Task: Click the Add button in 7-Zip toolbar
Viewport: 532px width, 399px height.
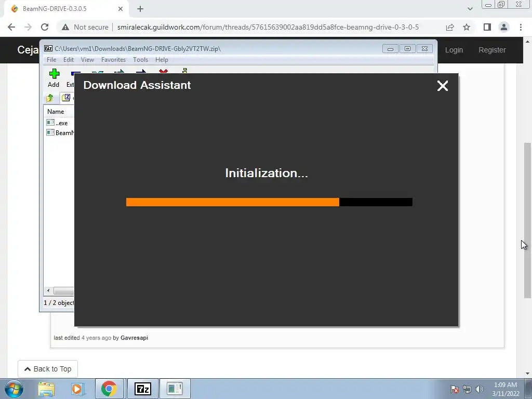Action: [x=54, y=78]
